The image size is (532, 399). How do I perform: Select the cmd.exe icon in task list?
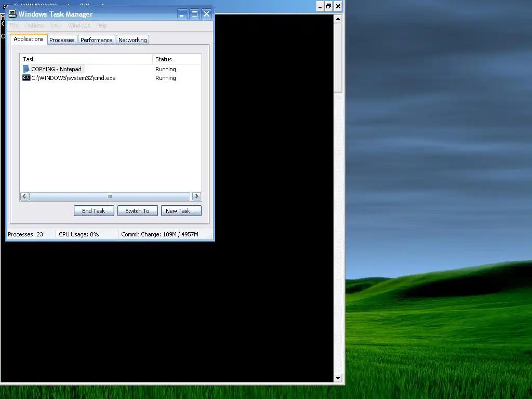point(26,78)
